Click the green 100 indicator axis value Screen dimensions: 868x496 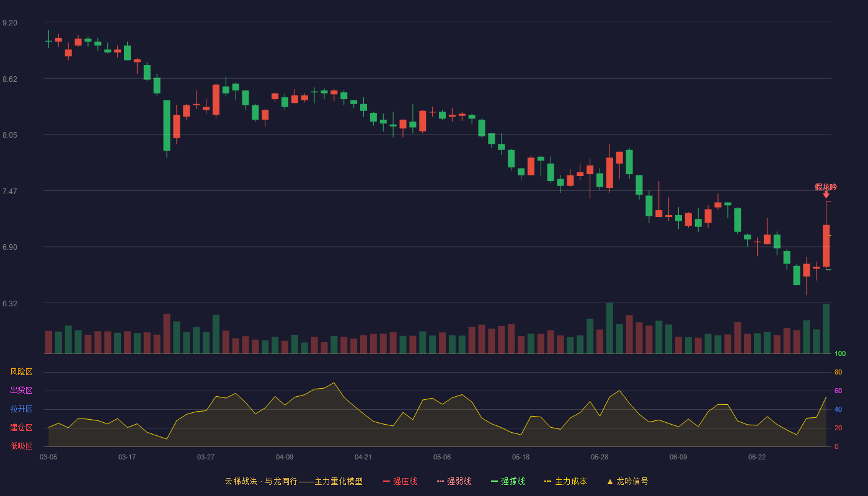point(840,354)
